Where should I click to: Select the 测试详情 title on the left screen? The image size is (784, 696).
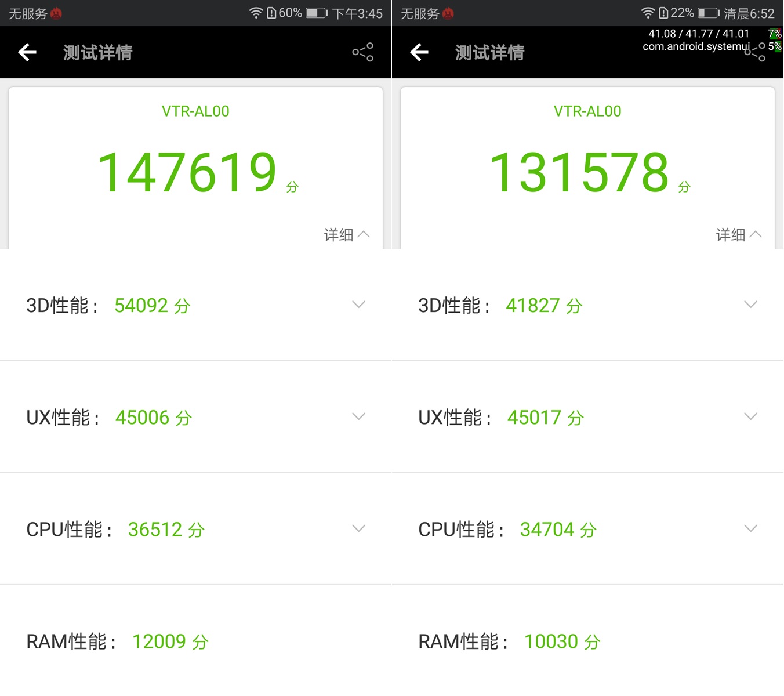(x=97, y=52)
